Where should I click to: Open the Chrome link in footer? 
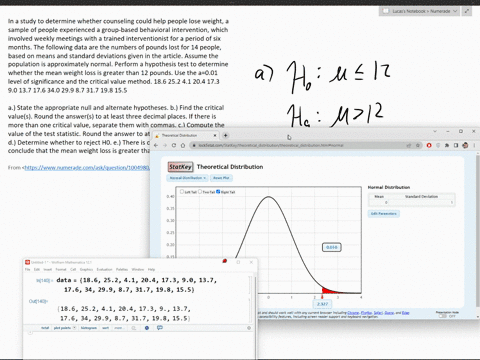pos(353,313)
